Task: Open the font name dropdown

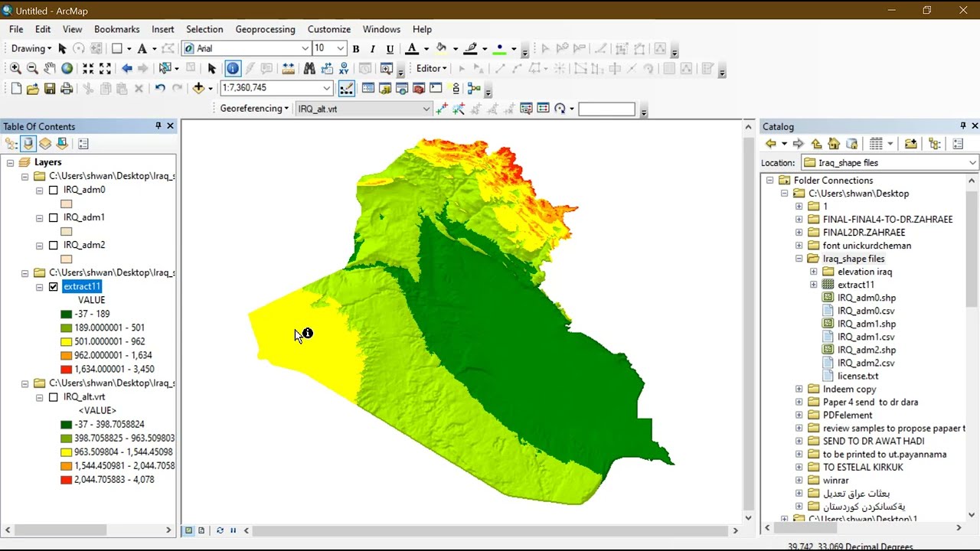Action: click(305, 48)
